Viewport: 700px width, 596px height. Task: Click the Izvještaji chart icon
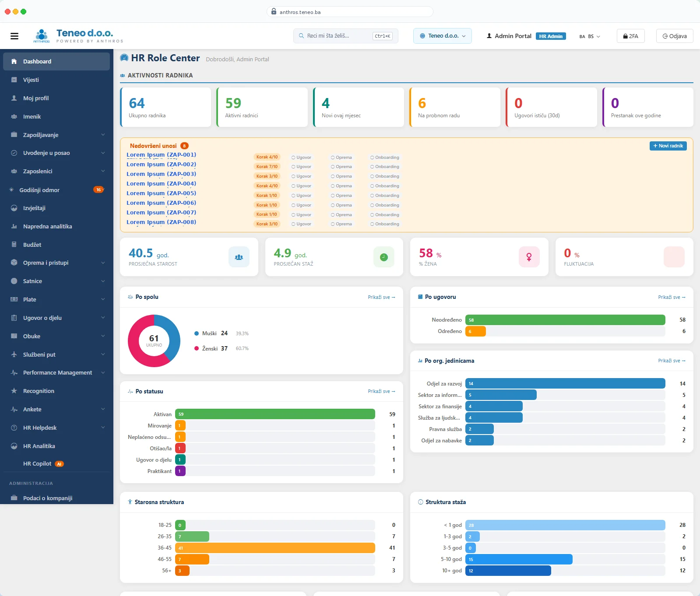[x=14, y=208]
